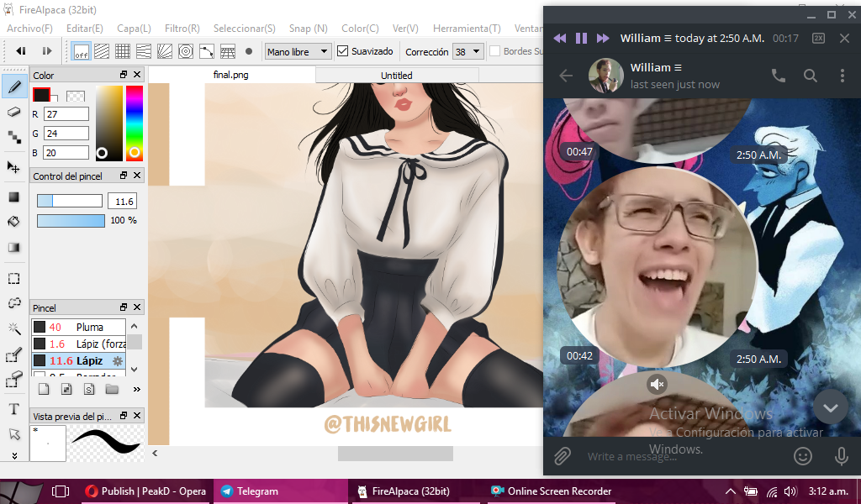Toggle 2X playback speed in Telegram
Viewport: 861px width, 504px height.
point(818,38)
